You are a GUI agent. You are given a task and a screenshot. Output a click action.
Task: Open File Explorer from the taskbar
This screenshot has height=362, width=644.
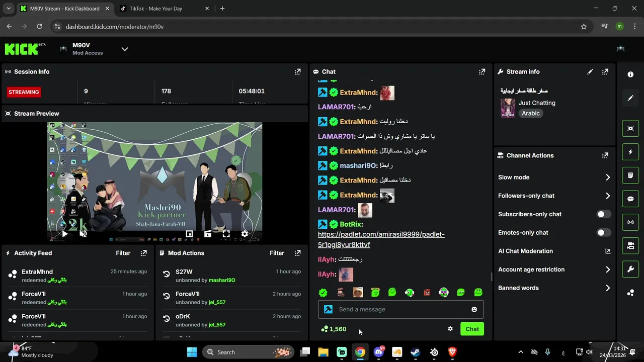[323, 352]
